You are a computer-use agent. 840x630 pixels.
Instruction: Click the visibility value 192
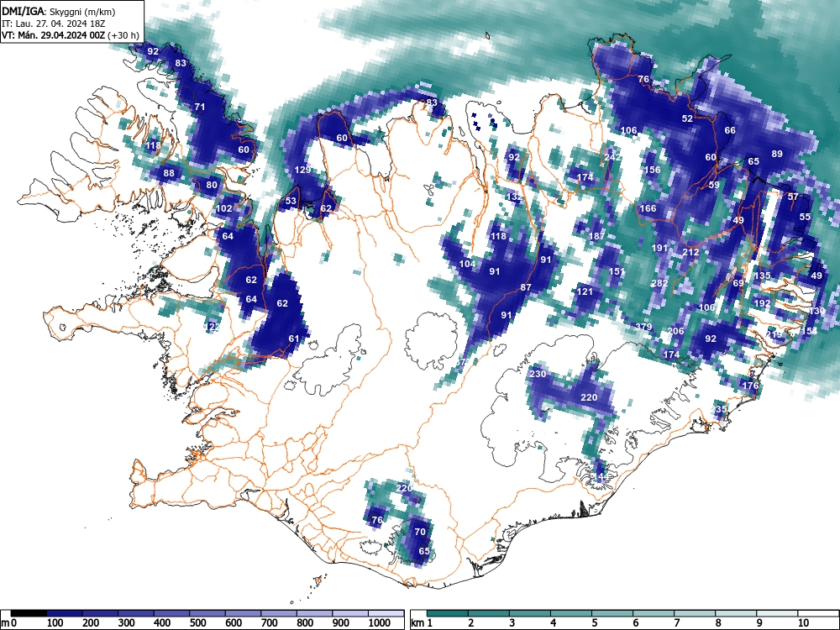[762, 303]
